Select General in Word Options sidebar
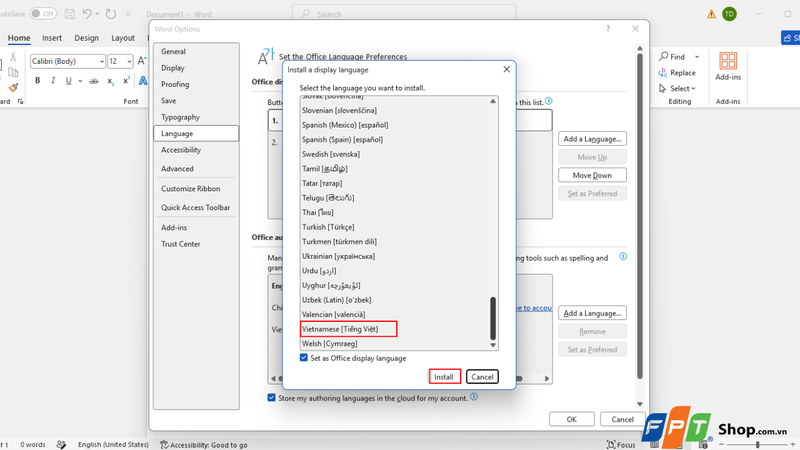 196,52
